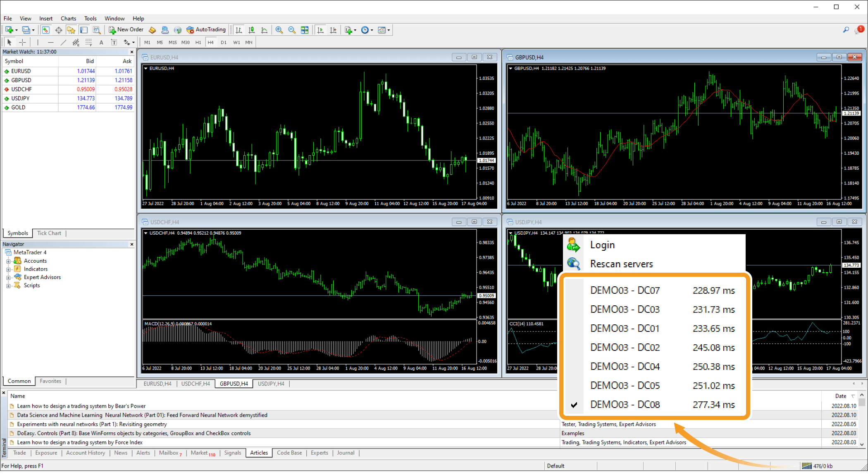Open the Templates icon
This screenshot has width=868, height=475.
(x=382, y=30)
